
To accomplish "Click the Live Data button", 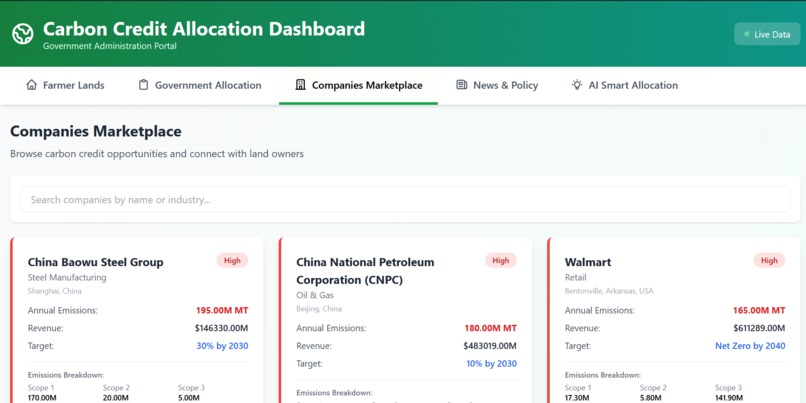I will [767, 34].
